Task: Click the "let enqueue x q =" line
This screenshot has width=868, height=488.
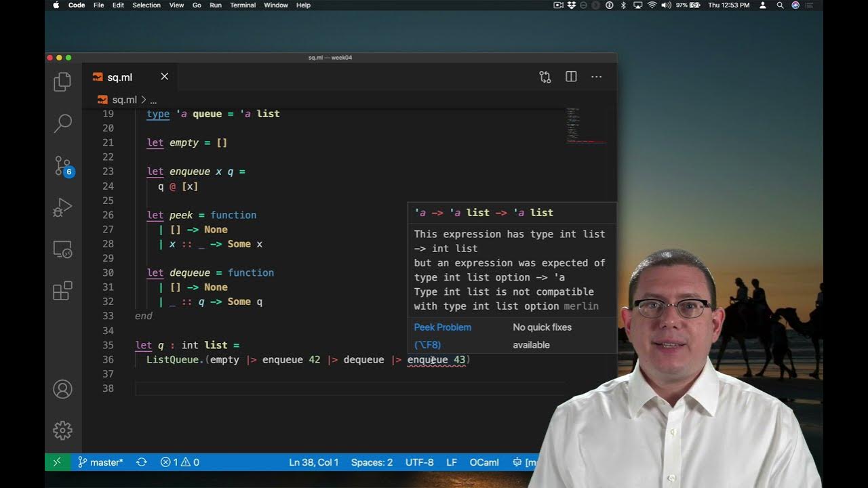Action: pyautogui.click(x=196, y=171)
